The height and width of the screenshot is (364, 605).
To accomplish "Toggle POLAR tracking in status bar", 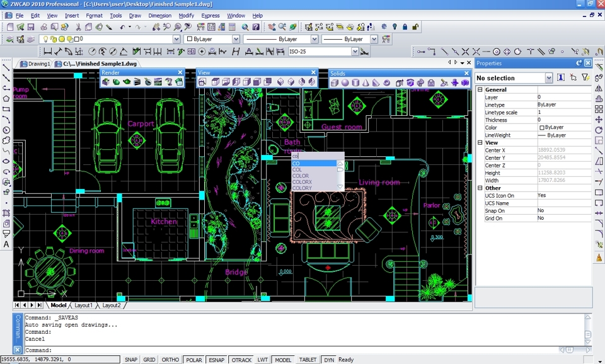I will point(193,360).
